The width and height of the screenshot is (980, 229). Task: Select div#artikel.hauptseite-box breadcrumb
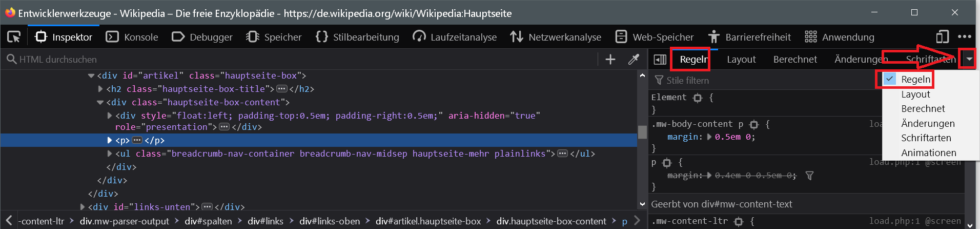pyautogui.click(x=428, y=221)
